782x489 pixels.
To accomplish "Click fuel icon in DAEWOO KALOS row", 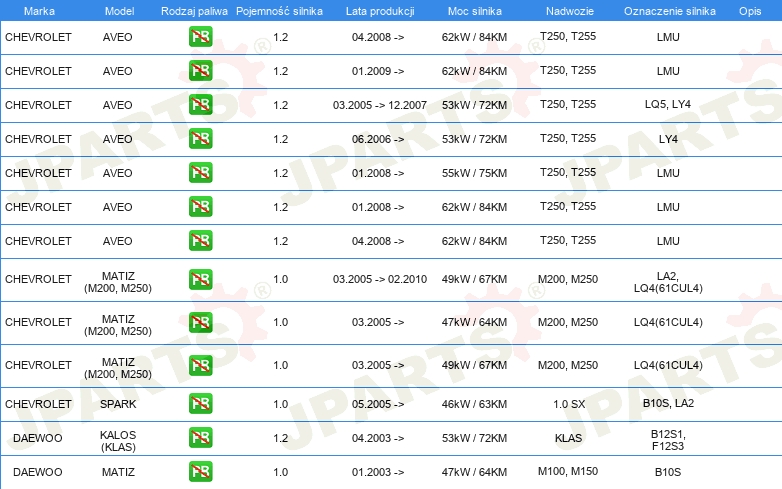I will point(200,437).
